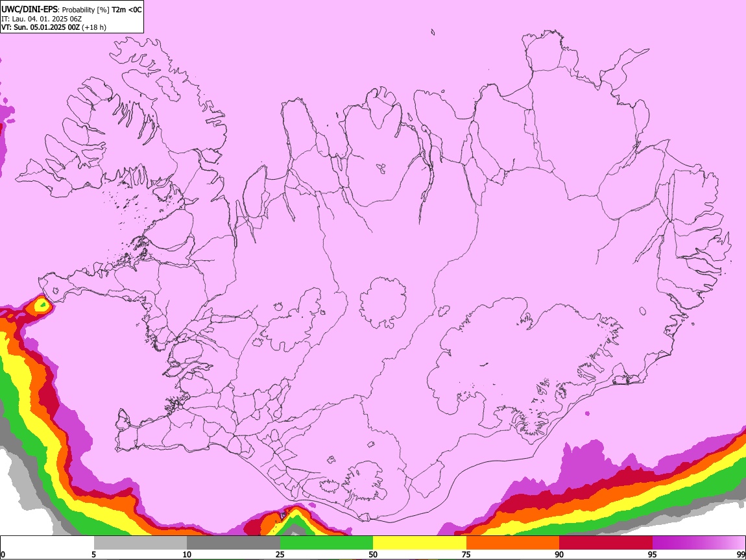This screenshot has width=746, height=560.
Task: Click the yellow 50-75 legend band
Action: point(420,543)
